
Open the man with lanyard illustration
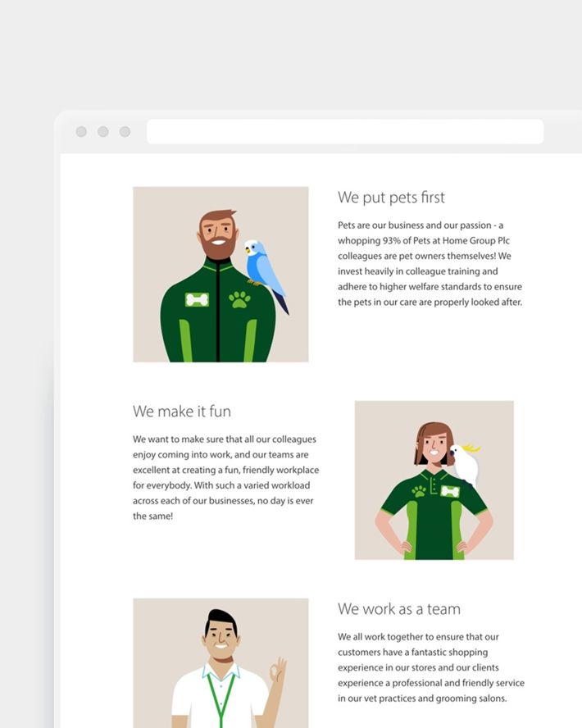[x=221, y=663]
